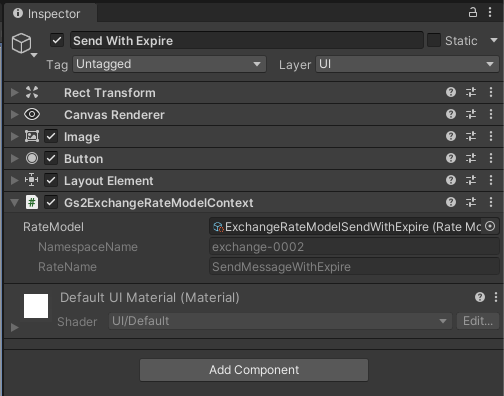The image size is (504, 396).
Task: Open the Tag dropdown showing Untagged
Action: tap(169, 64)
